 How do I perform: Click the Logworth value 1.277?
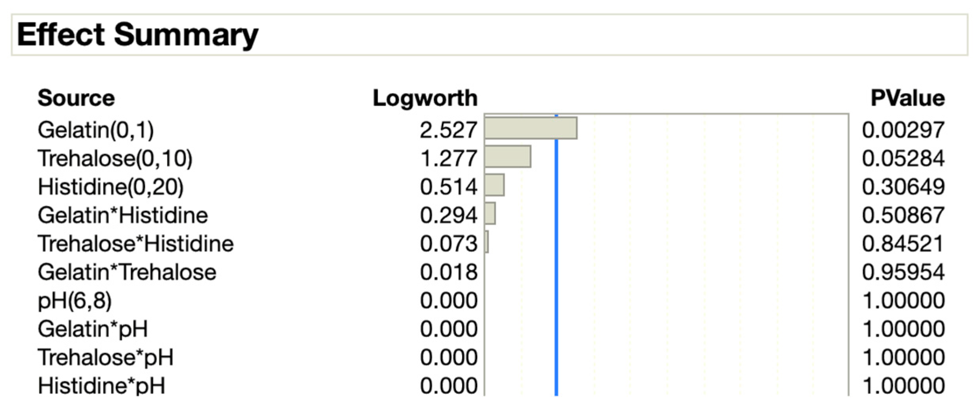coord(449,159)
